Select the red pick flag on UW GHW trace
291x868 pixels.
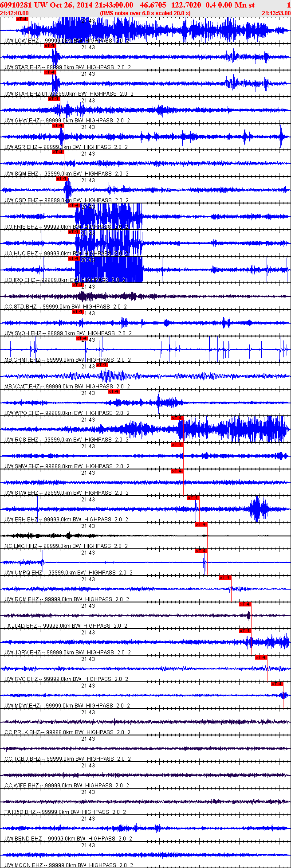tap(54, 98)
